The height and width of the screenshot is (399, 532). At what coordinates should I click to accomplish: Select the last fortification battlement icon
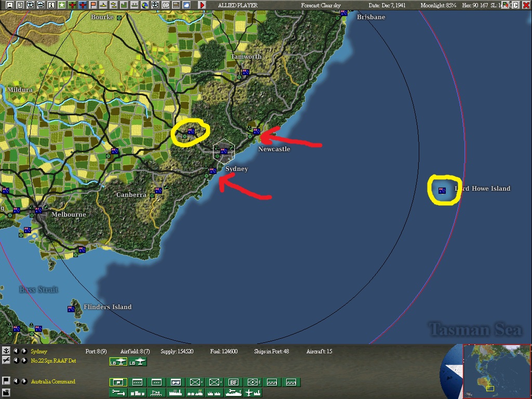tap(291, 382)
